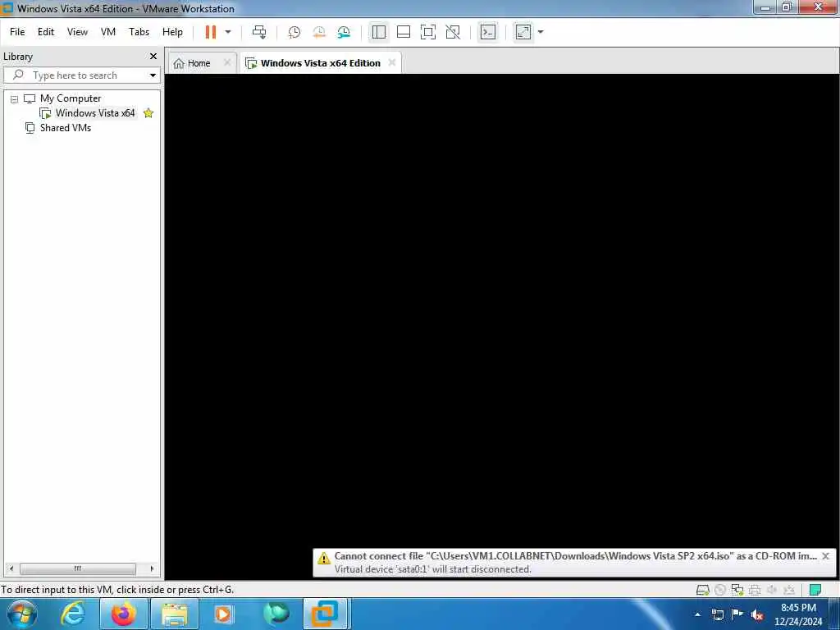Select Windows Vista x64 in library
The height and width of the screenshot is (630, 840).
[x=95, y=113]
